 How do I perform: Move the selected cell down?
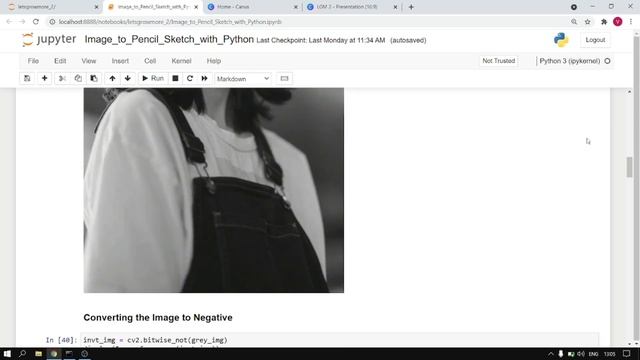click(128, 78)
